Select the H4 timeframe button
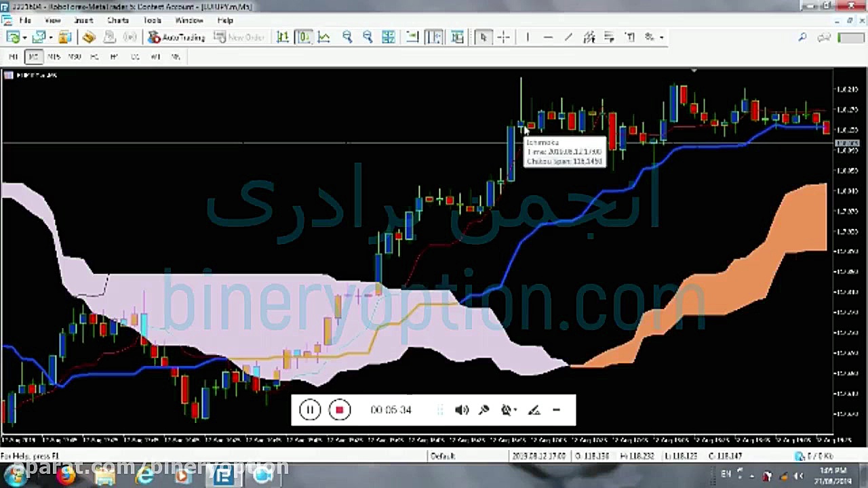The width and height of the screenshot is (868, 488). (x=114, y=57)
